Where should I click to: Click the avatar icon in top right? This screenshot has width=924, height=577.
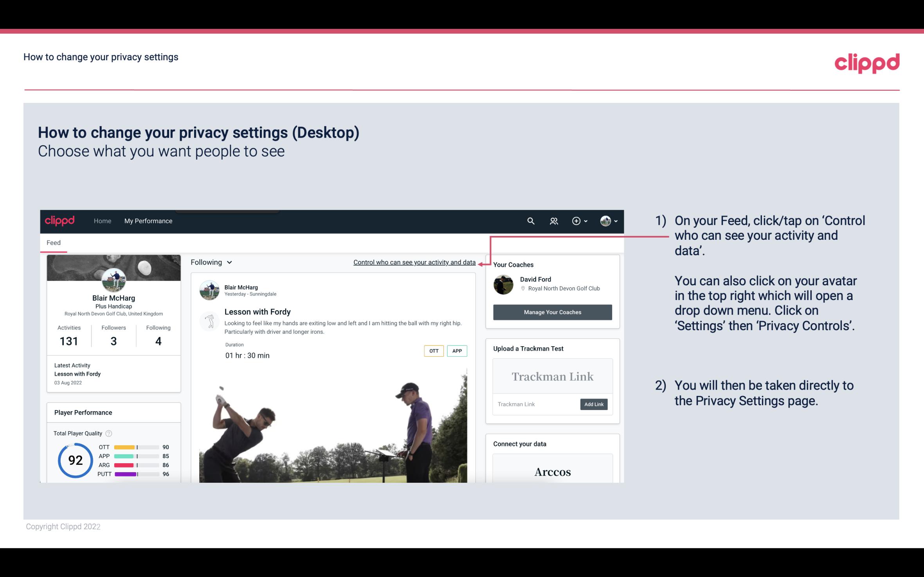pos(605,220)
